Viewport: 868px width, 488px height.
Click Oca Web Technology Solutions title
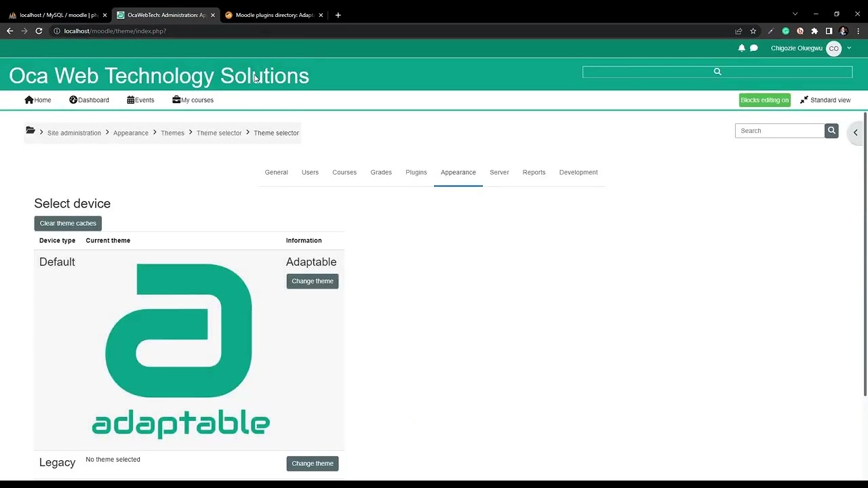[159, 76]
